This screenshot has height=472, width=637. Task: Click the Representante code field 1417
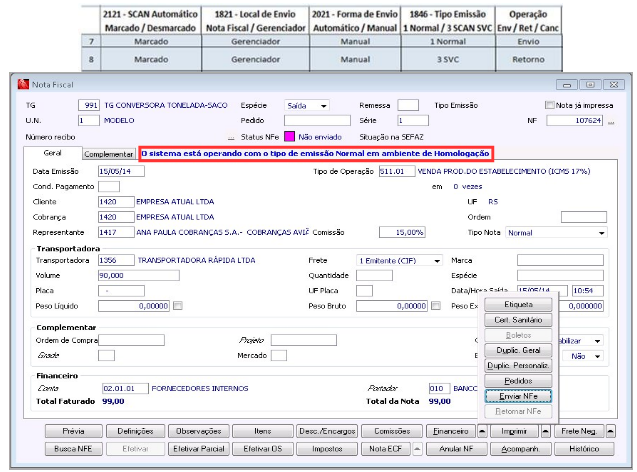(116, 232)
